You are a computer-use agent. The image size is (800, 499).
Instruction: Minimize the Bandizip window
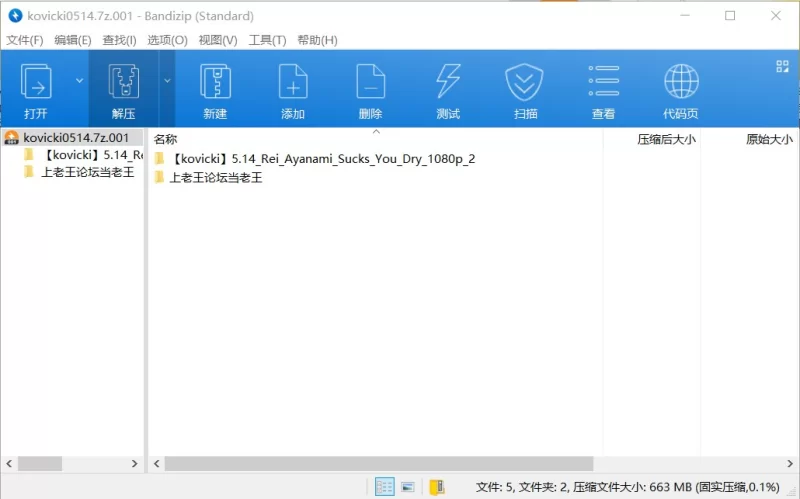pos(685,16)
